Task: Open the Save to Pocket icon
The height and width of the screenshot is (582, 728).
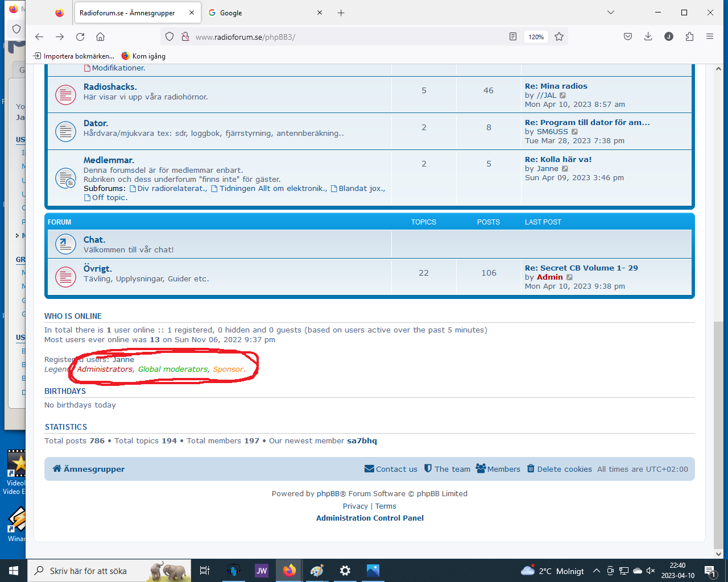Action: (x=628, y=37)
